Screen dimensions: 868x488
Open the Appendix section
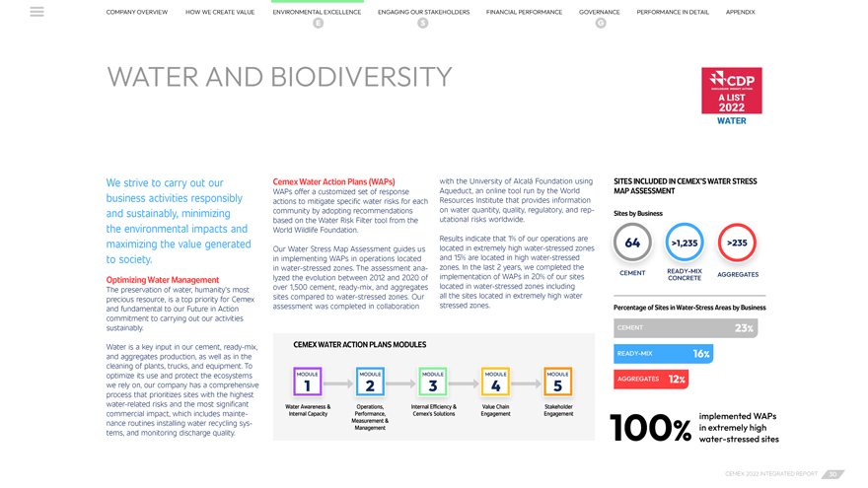[x=740, y=12]
